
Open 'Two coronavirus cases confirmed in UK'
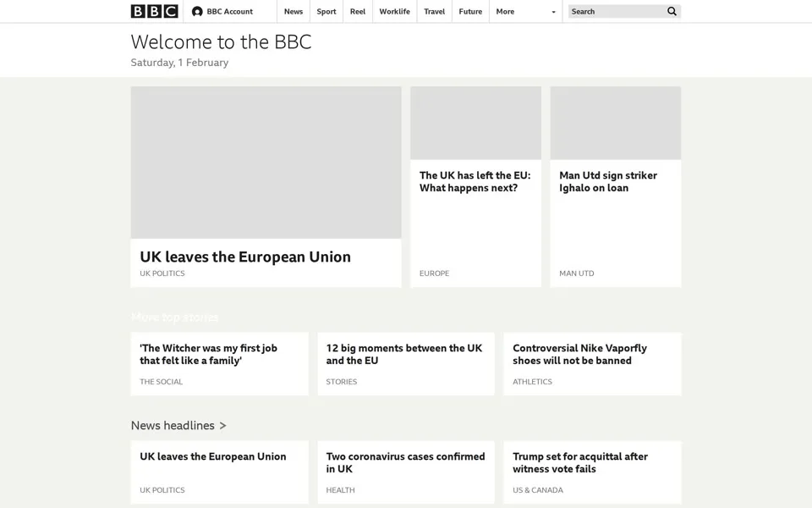point(405,462)
